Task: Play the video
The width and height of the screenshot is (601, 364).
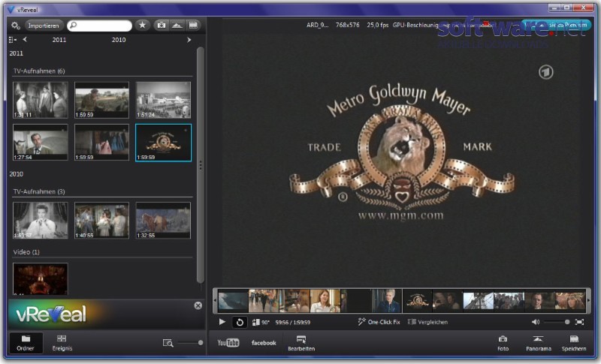Action: tap(222, 322)
